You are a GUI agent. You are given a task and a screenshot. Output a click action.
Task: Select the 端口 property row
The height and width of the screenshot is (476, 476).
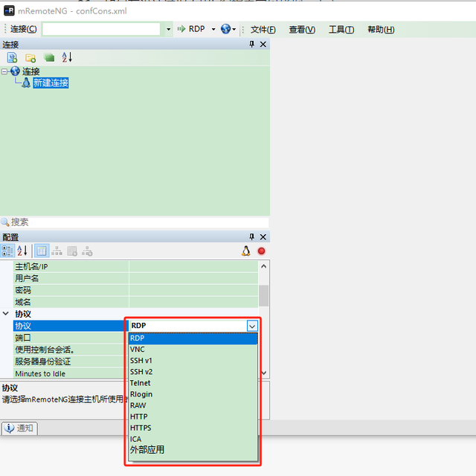(69, 338)
